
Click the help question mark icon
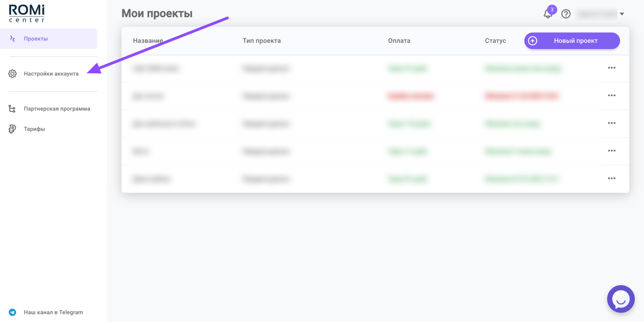(566, 14)
